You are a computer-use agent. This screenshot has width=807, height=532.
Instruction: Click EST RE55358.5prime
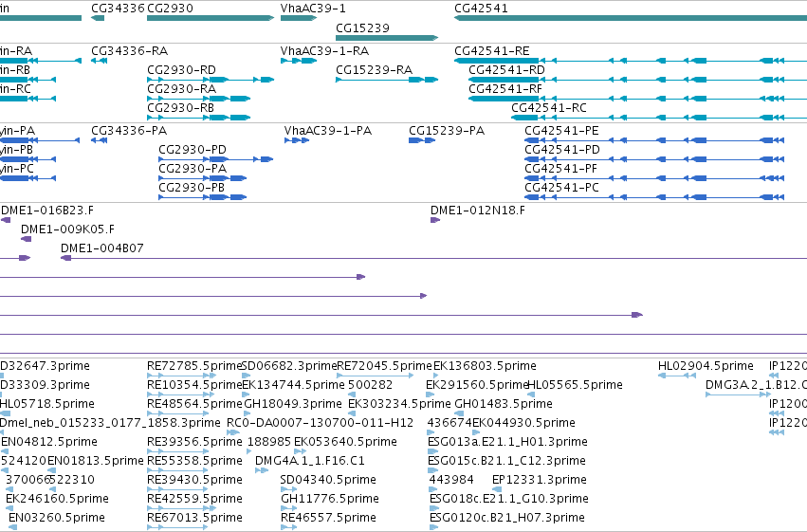click(x=194, y=461)
